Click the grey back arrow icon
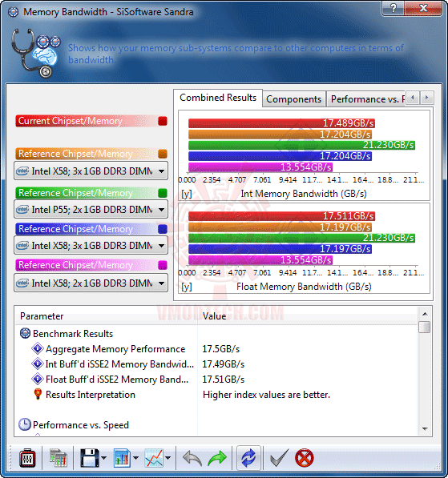 coord(192,458)
